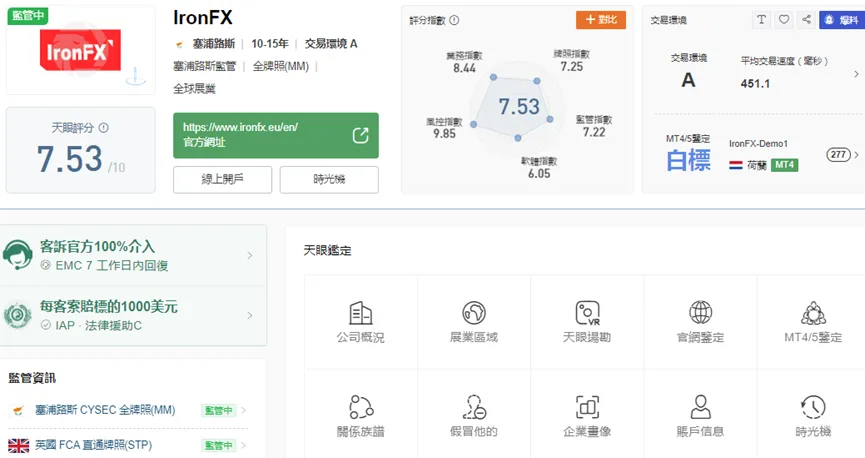The width and height of the screenshot is (865, 458).
Task: Click the 塞浦路斯 CYSEC 全牌照(MM) link
Action: click(105, 410)
